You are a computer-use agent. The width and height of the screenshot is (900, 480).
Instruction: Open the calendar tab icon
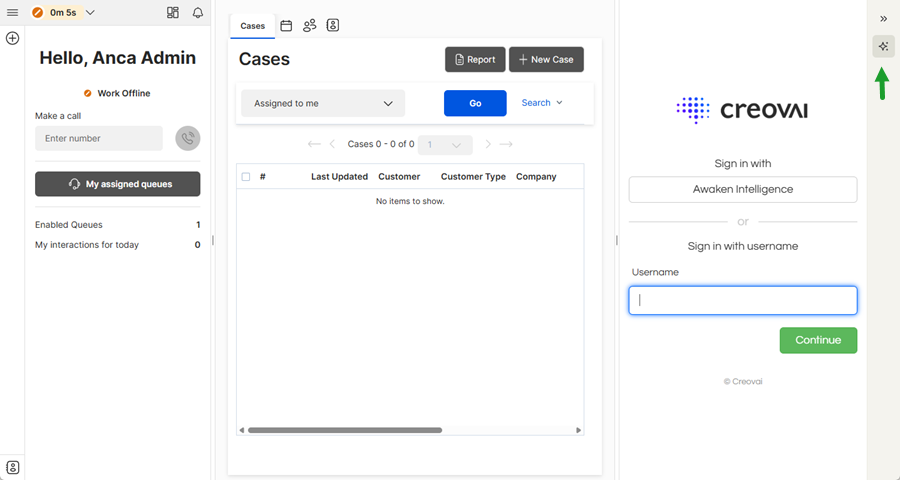click(x=286, y=26)
